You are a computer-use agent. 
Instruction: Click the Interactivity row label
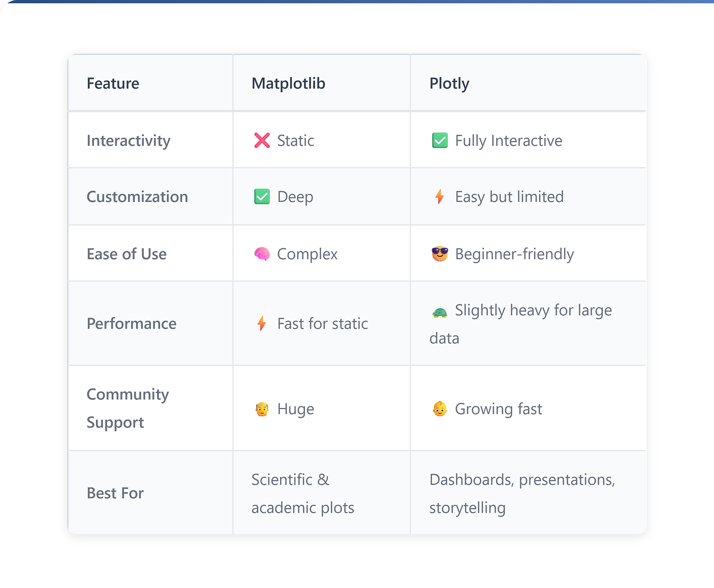(x=129, y=141)
